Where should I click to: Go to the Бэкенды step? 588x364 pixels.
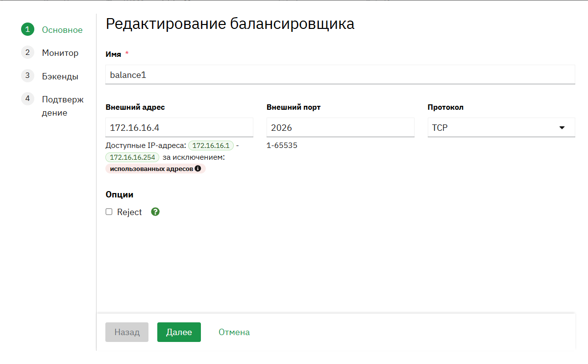[60, 76]
